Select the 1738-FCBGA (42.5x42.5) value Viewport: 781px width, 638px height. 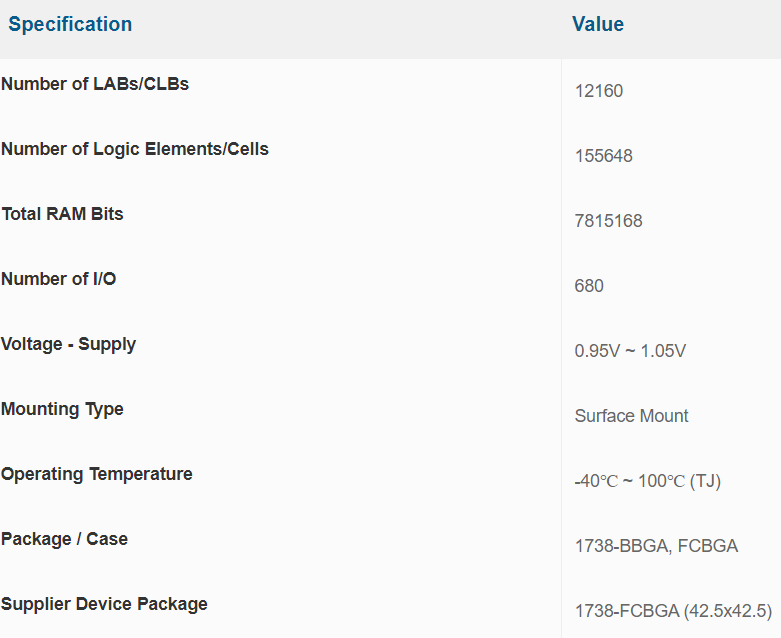(x=673, y=611)
